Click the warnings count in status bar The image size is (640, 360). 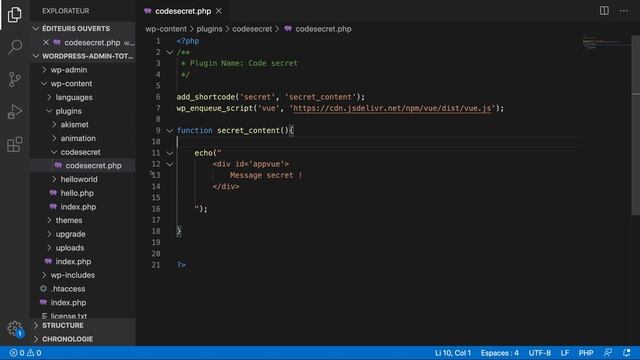point(34,353)
